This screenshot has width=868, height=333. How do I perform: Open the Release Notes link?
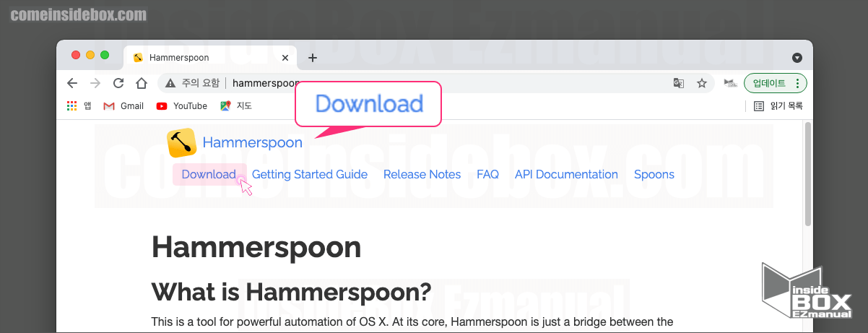pyautogui.click(x=422, y=174)
